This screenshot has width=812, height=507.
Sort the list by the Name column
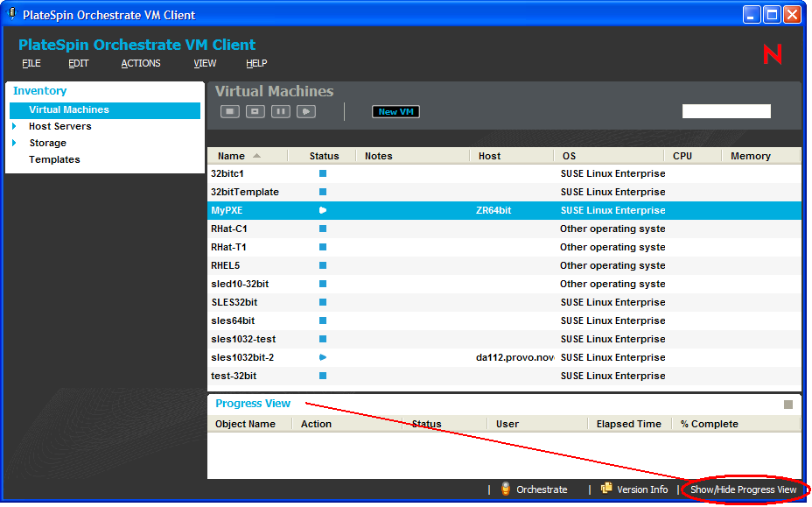point(232,156)
